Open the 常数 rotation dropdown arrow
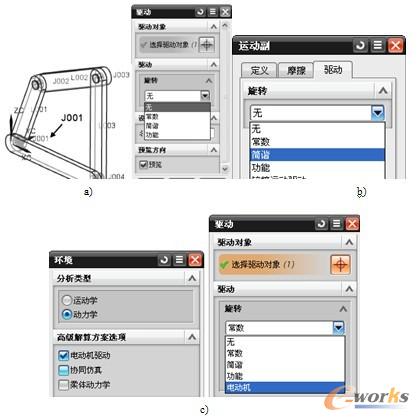The height and width of the screenshot is (420, 419). point(338,328)
